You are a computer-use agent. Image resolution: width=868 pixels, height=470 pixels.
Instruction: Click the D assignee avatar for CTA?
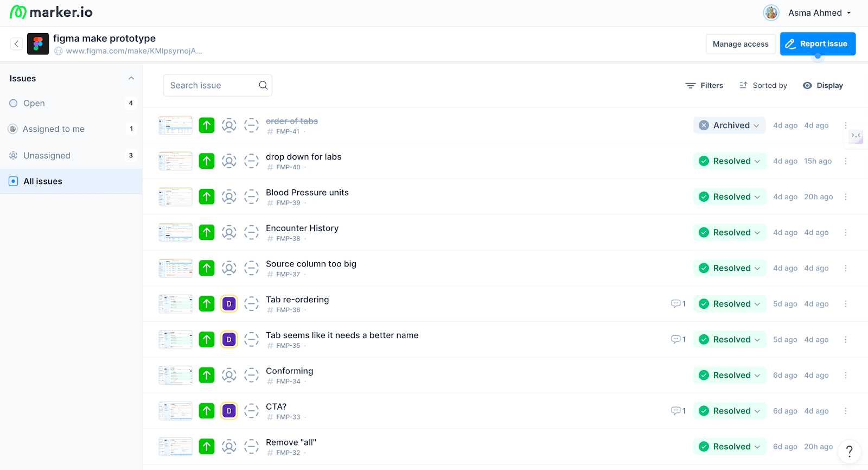229,411
